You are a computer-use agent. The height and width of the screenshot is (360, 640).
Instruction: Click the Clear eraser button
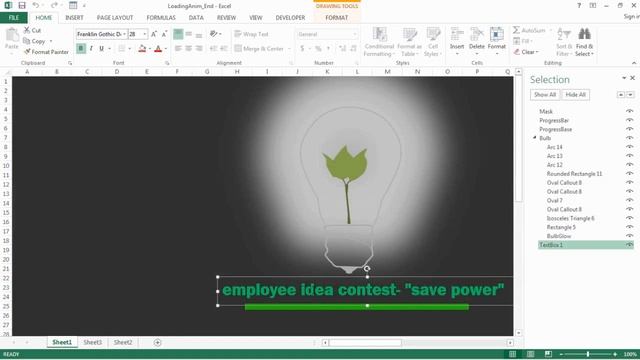tap(526, 52)
